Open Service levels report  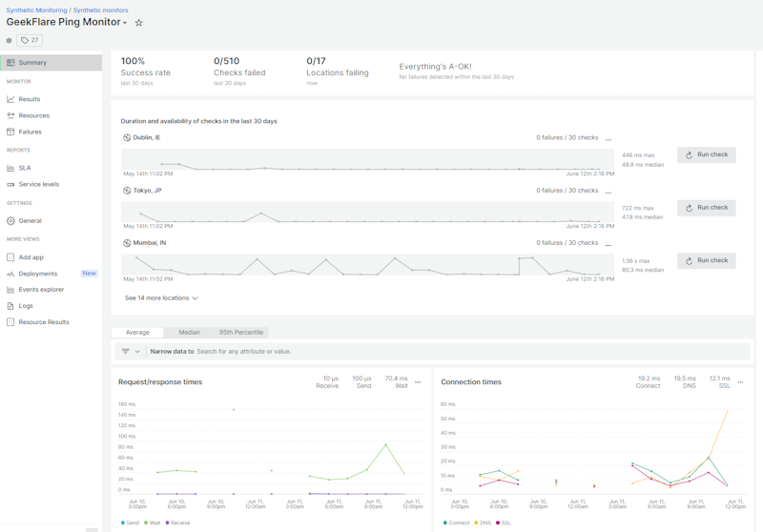pyautogui.click(x=39, y=184)
